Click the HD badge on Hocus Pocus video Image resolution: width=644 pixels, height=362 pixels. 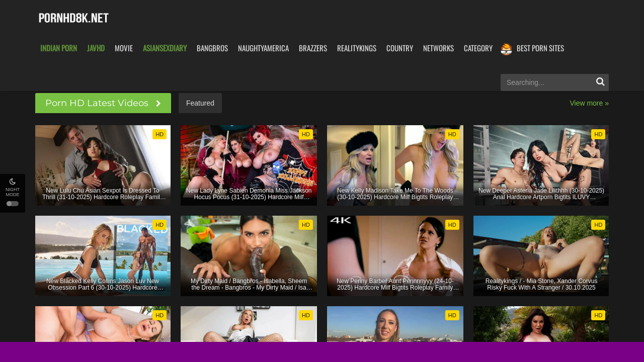pyautogui.click(x=306, y=134)
